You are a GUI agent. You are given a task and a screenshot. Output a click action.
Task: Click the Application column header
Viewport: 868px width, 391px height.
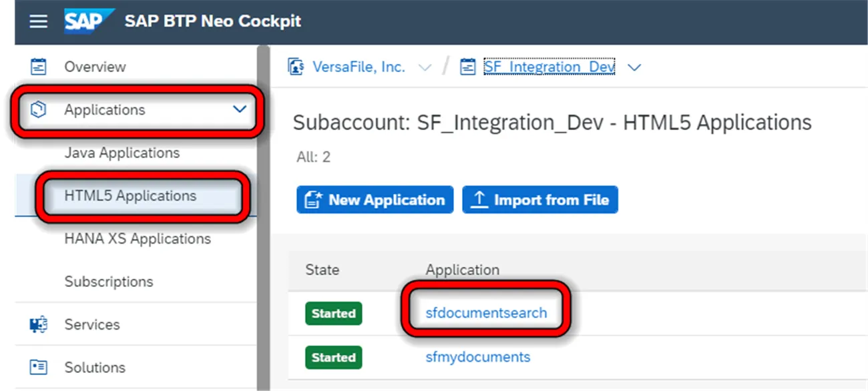pos(463,270)
